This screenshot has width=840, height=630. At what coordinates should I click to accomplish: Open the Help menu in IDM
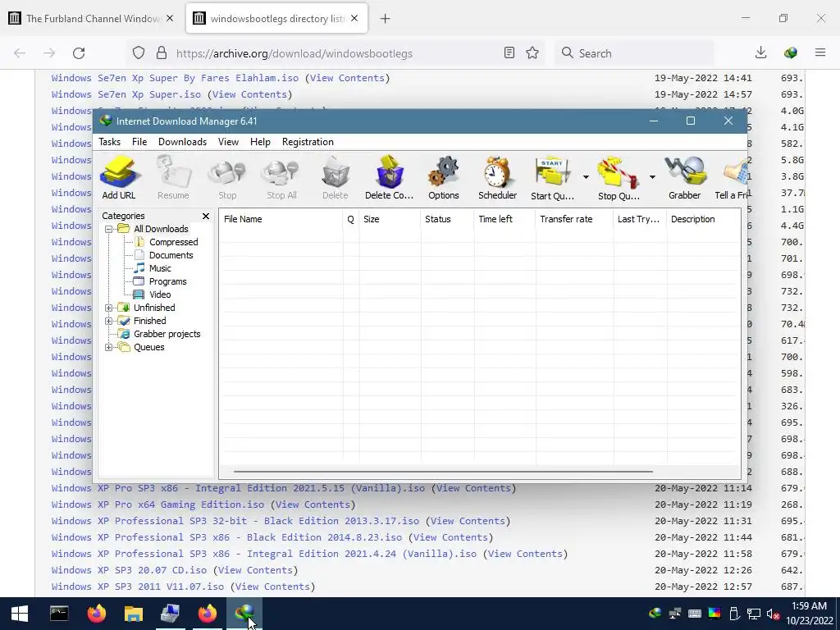point(260,142)
